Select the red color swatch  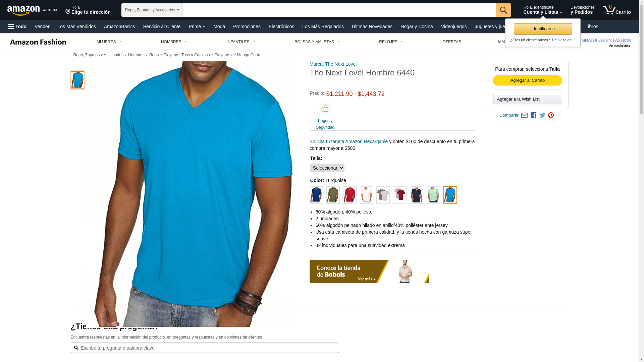pyautogui.click(x=350, y=195)
